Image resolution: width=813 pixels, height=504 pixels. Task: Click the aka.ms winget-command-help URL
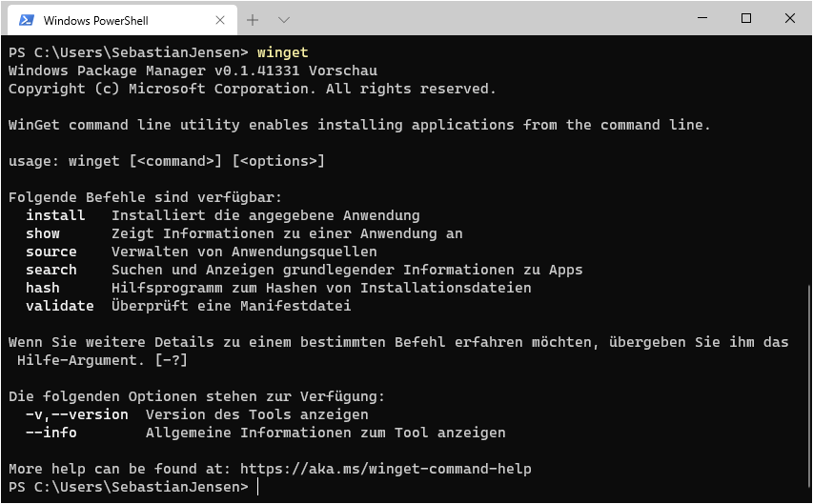pyautogui.click(x=385, y=469)
